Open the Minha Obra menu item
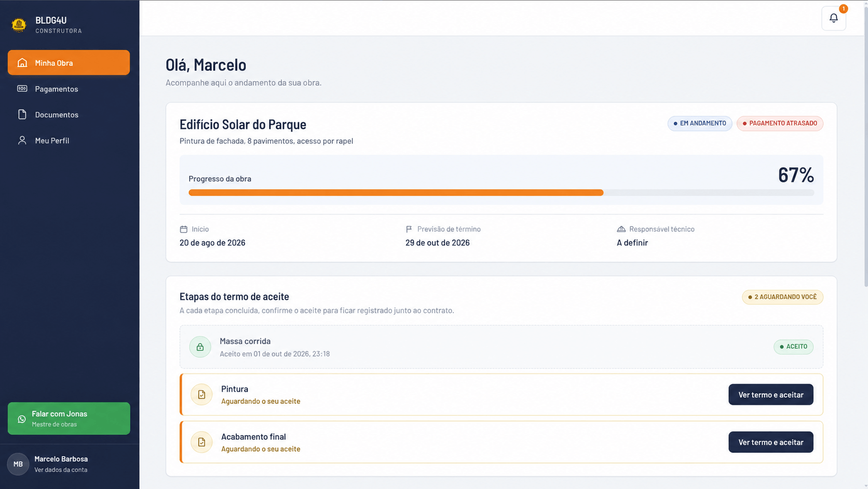The image size is (868, 489). tap(69, 62)
